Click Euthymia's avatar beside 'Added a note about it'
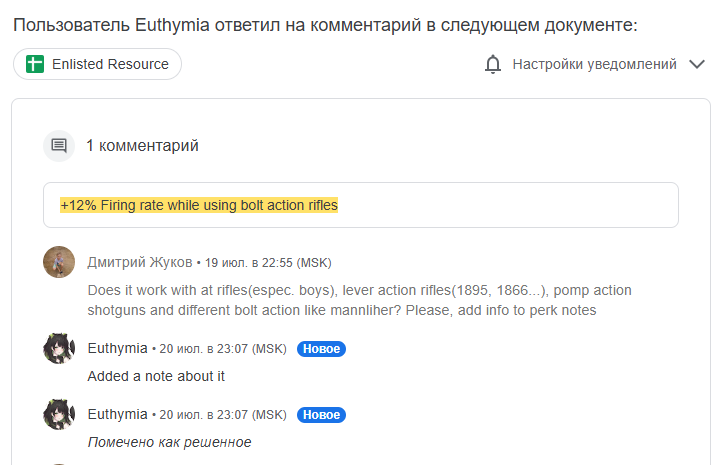 [59, 348]
